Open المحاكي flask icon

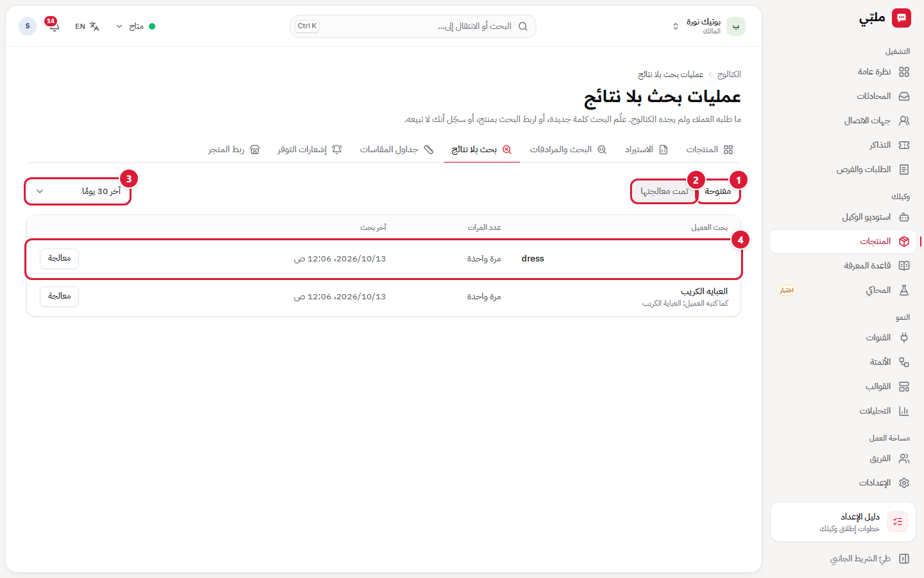click(x=904, y=290)
